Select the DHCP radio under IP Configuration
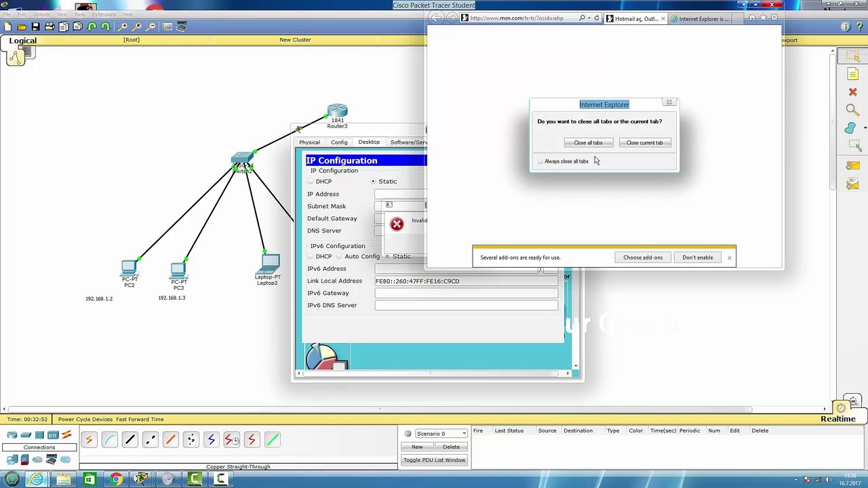 point(311,182)
